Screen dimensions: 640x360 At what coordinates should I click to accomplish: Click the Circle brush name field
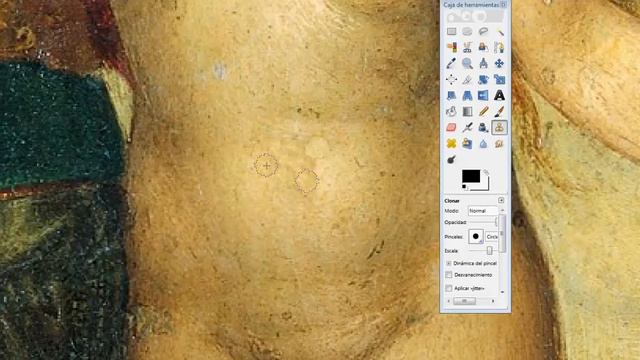(492, 237)
